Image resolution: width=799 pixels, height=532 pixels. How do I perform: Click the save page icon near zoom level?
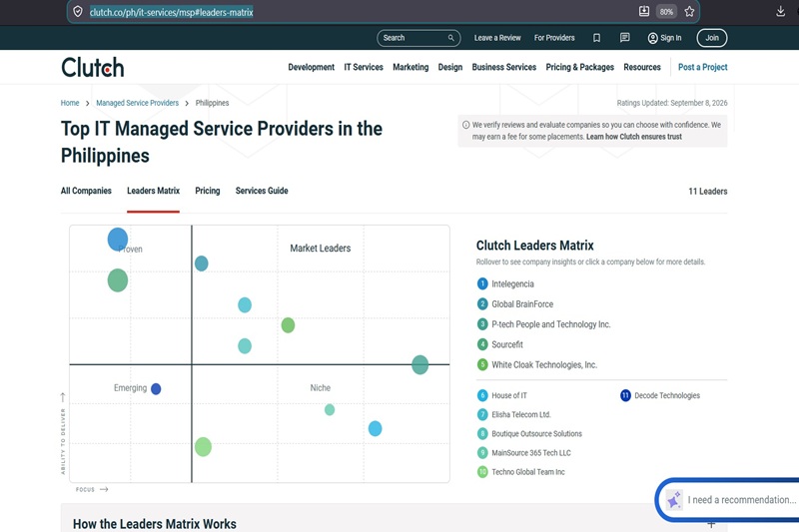pos(644,11)
